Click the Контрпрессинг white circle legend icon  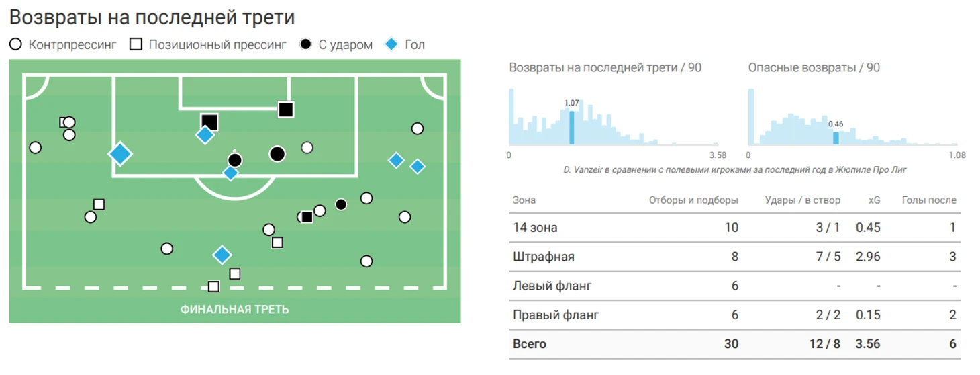tap(16, 45)
